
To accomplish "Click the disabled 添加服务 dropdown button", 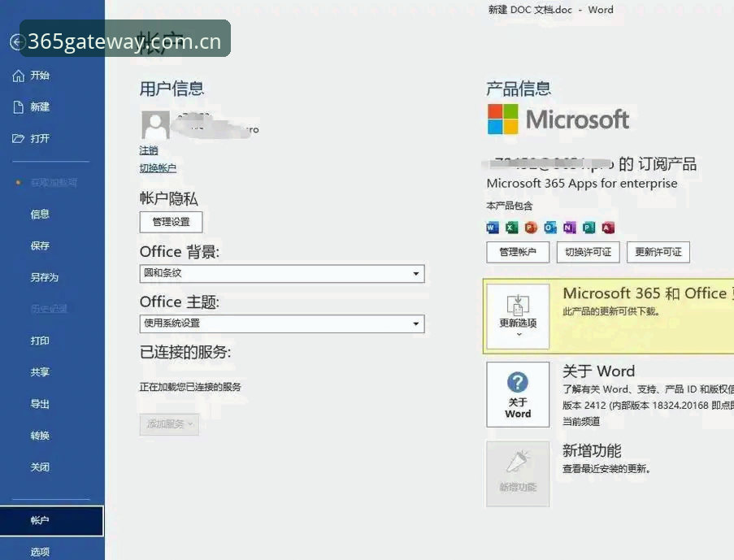I will pos(169,424).
